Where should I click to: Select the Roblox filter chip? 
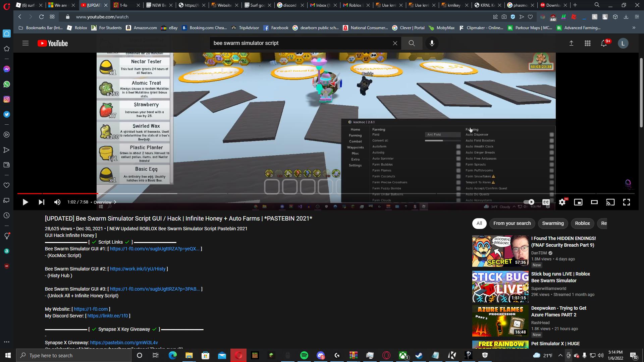[x=582, y=223]
